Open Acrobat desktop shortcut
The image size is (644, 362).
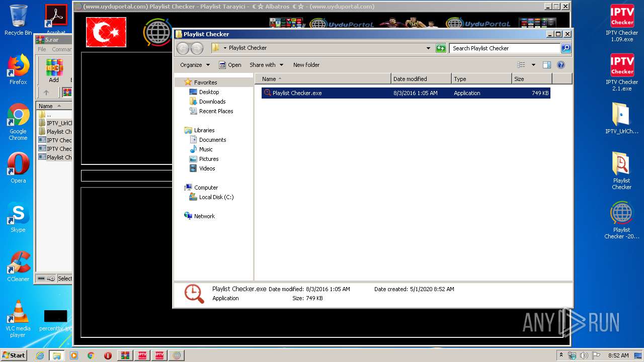(x=56, y=20)
